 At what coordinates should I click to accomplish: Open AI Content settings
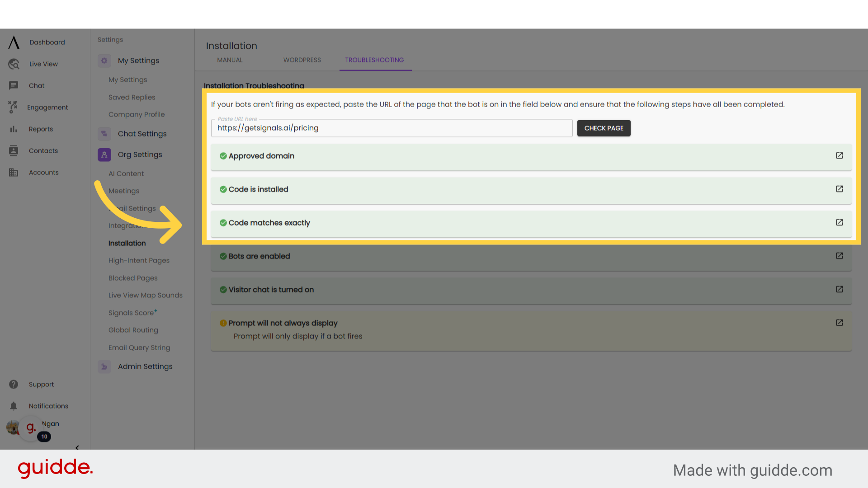click(x=126, y=174)
